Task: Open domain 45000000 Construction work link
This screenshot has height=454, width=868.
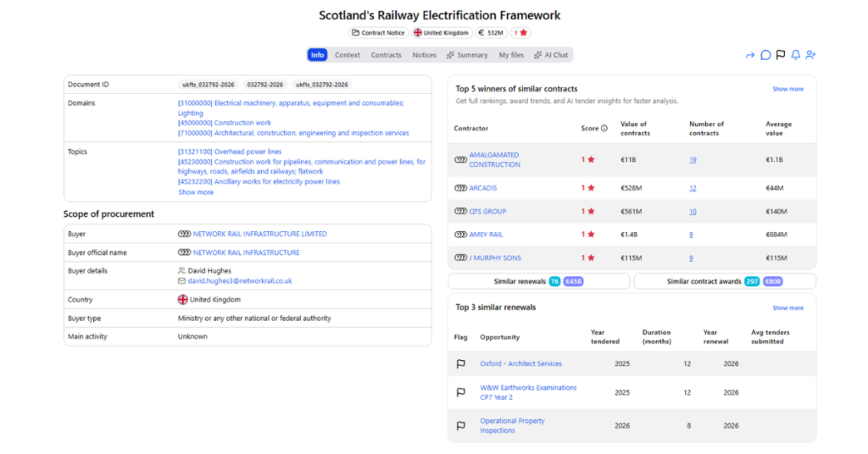Action: (224, 123)
